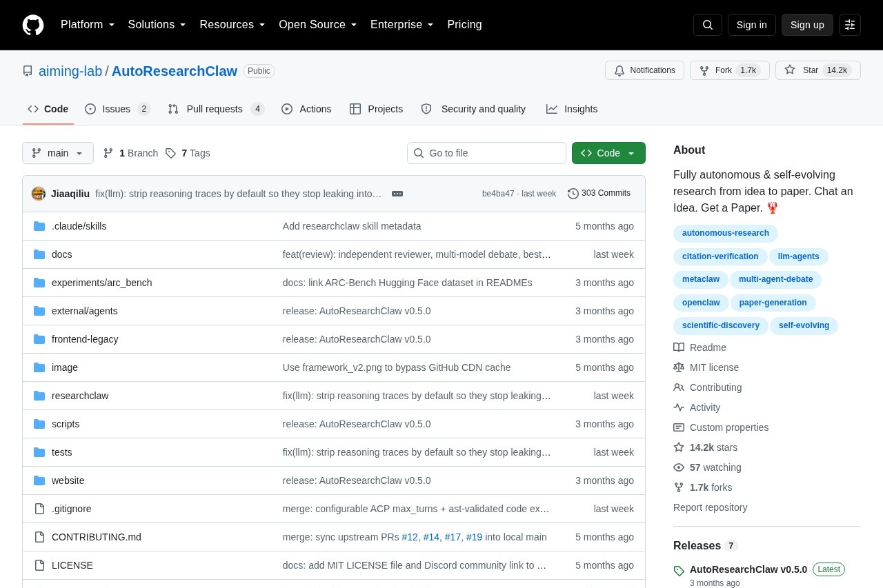Click the experiments/arc_bench folder icon

39,283
